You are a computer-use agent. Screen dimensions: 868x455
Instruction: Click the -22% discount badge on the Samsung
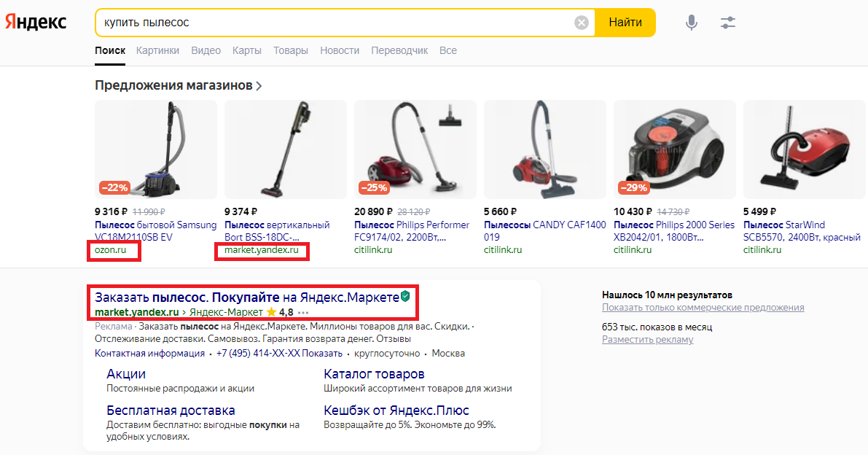[114, 187]
